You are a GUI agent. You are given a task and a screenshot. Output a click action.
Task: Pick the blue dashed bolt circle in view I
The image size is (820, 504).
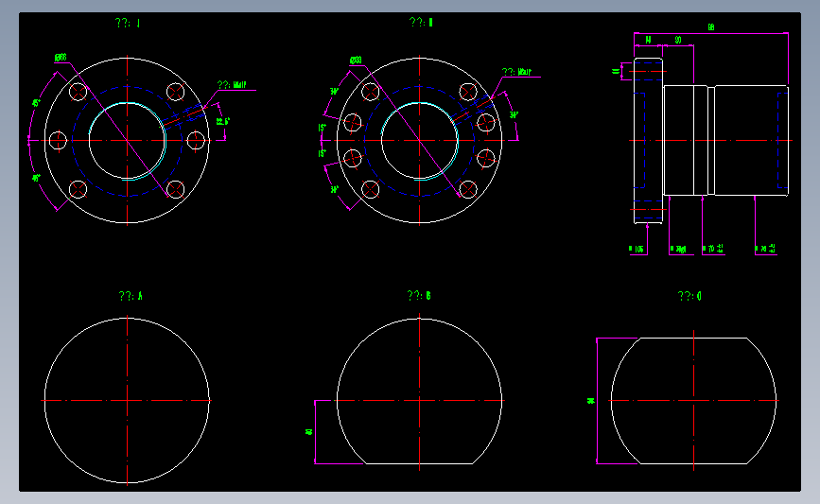tap(127, 141)
